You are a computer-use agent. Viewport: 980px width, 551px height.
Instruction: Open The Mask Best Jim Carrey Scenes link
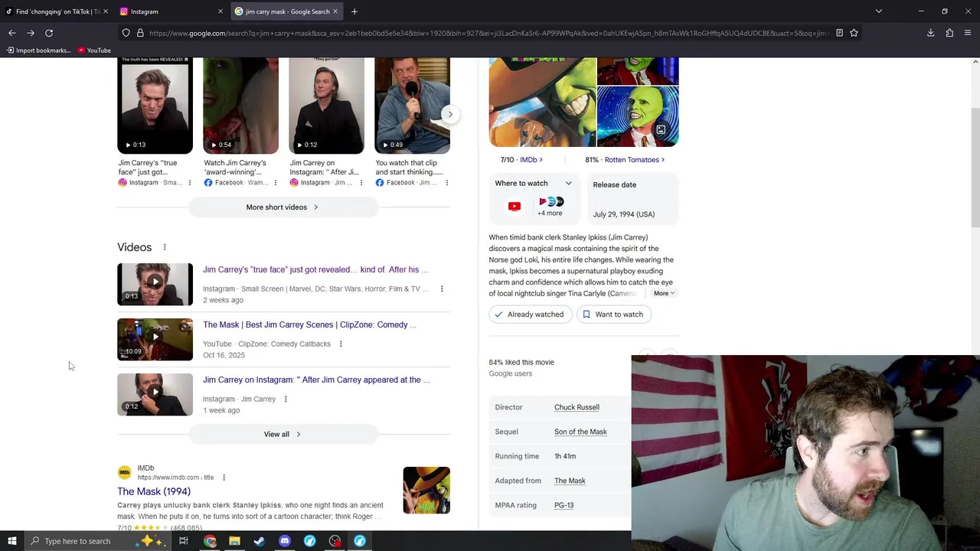(309, 324)
